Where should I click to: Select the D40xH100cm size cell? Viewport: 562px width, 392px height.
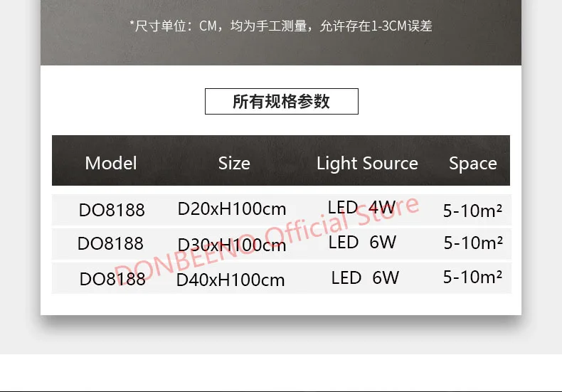click(x=230, y=280)
